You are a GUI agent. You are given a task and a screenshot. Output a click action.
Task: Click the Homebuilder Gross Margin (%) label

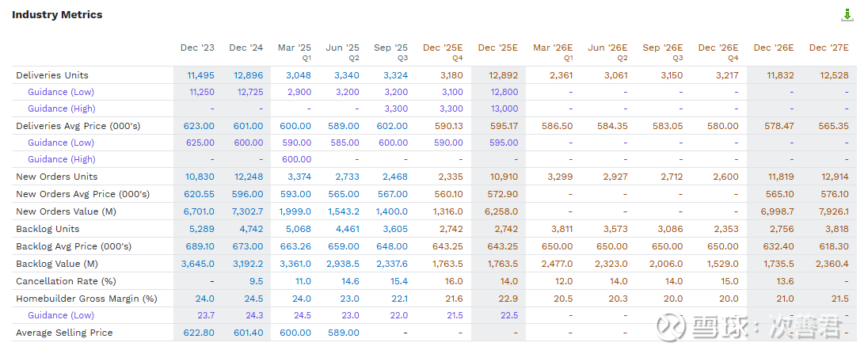pos(86,299)
